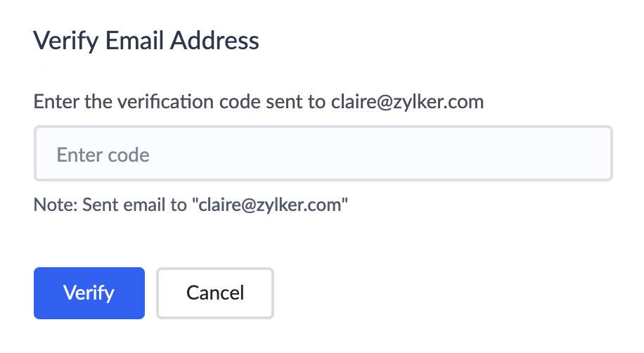
Task: Activate the code entry text box
Action: [x=323, y=153]
